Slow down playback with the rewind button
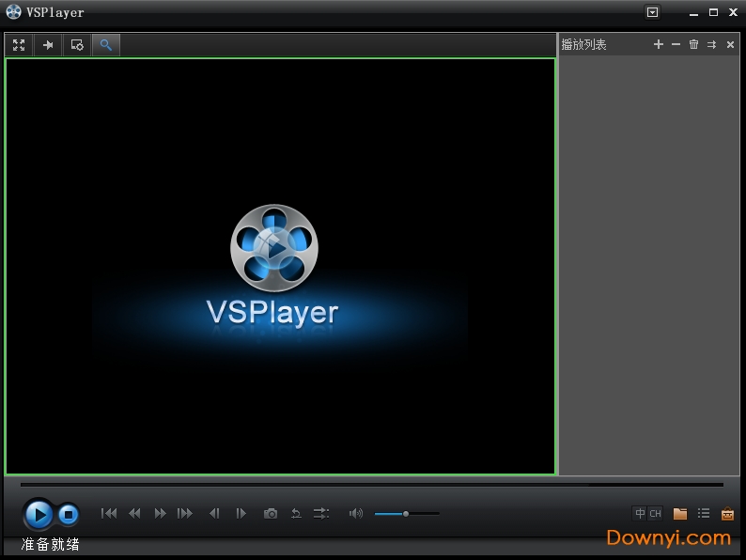Screen dimensions: 746x560 click(134, 513)
